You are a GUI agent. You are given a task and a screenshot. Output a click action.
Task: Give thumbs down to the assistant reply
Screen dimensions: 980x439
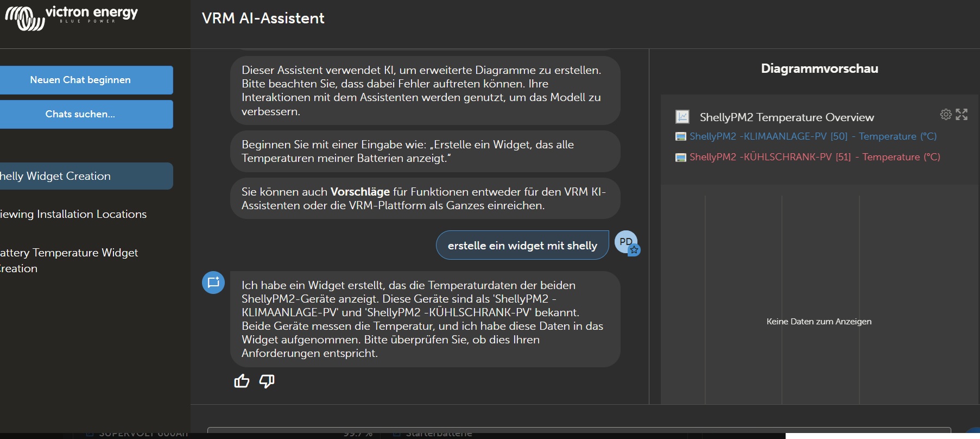click(x=267, y=381)
